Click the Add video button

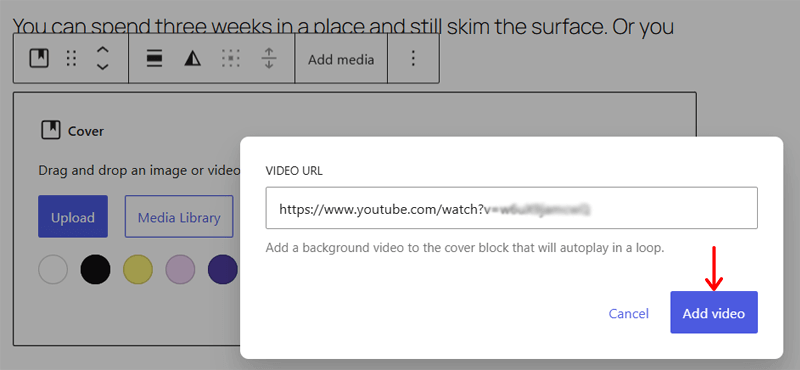click(714, 312)
